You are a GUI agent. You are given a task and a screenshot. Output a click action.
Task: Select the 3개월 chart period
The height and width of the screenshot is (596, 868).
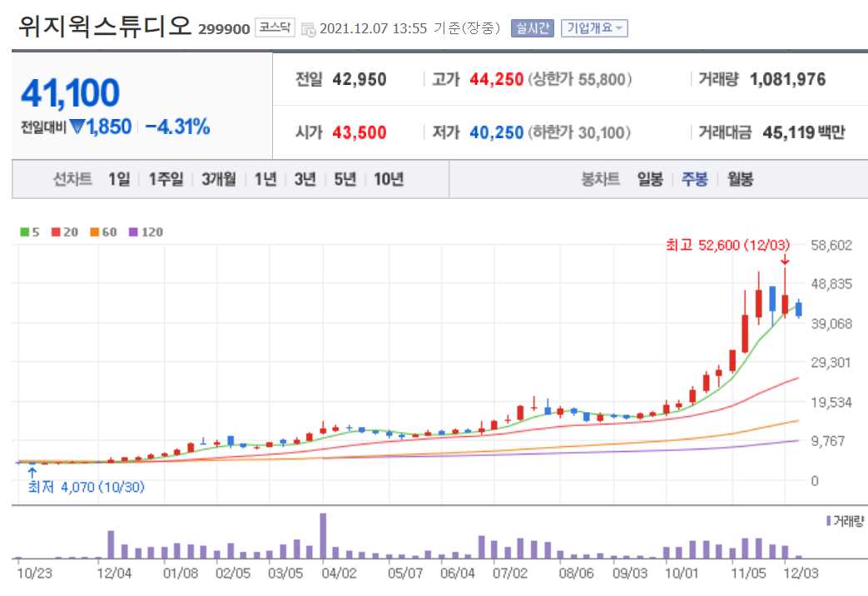coord(221,179)
